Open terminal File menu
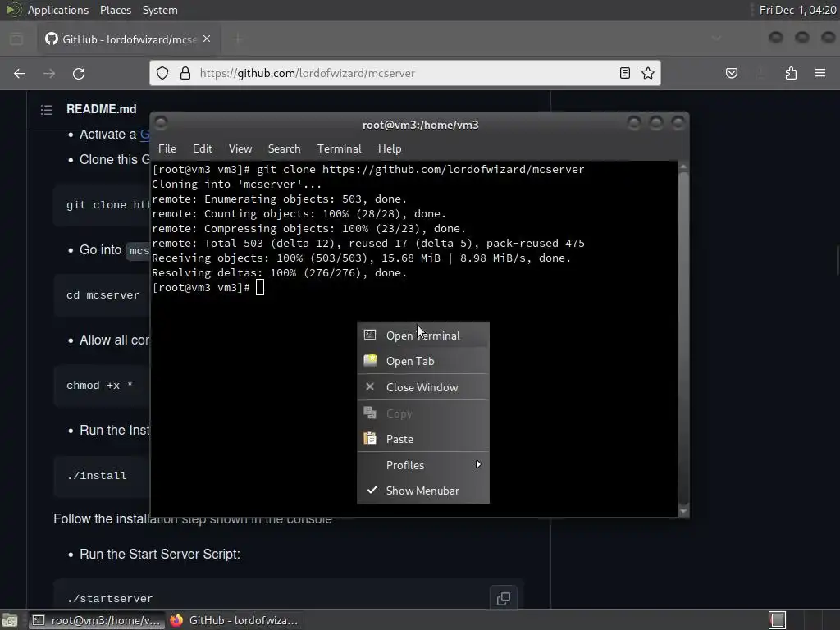This screenshot has width=840, height=630. pyautogui.click(x=167, y=149)
